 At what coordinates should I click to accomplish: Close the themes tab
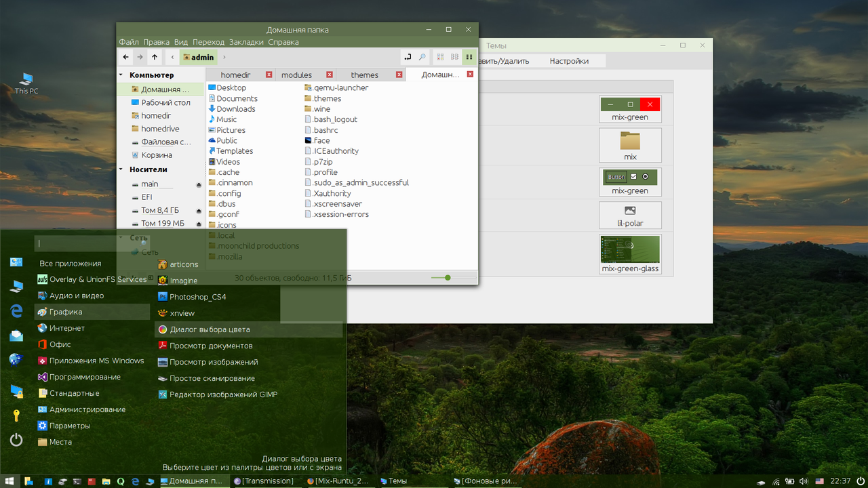pyautogui.click(x=399, y=75)
